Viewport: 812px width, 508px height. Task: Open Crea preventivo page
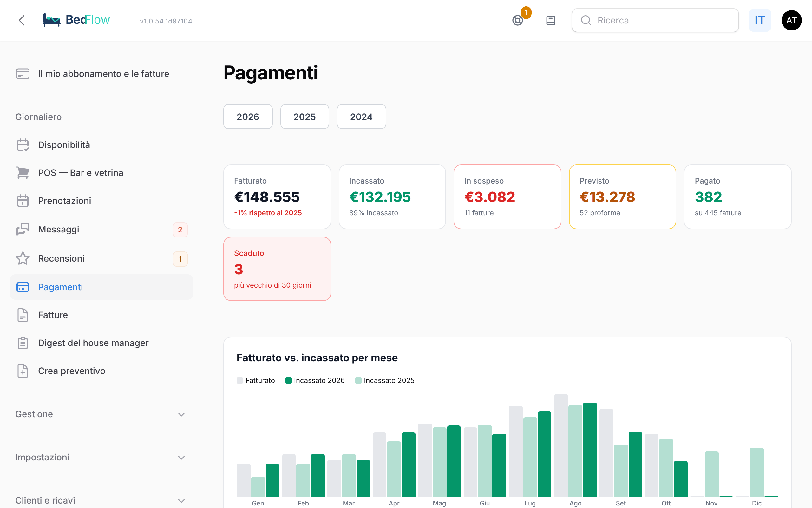pyautogui.click(x=101, y=371)
